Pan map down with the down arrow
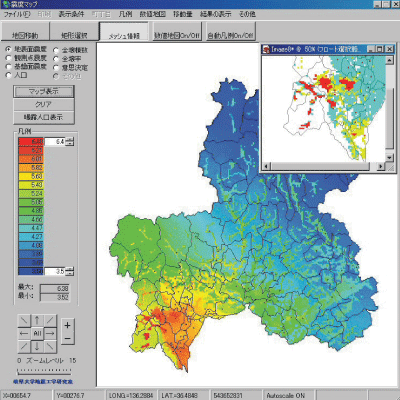Viewport: 400px width, 400px height. (x=37, y=346)
